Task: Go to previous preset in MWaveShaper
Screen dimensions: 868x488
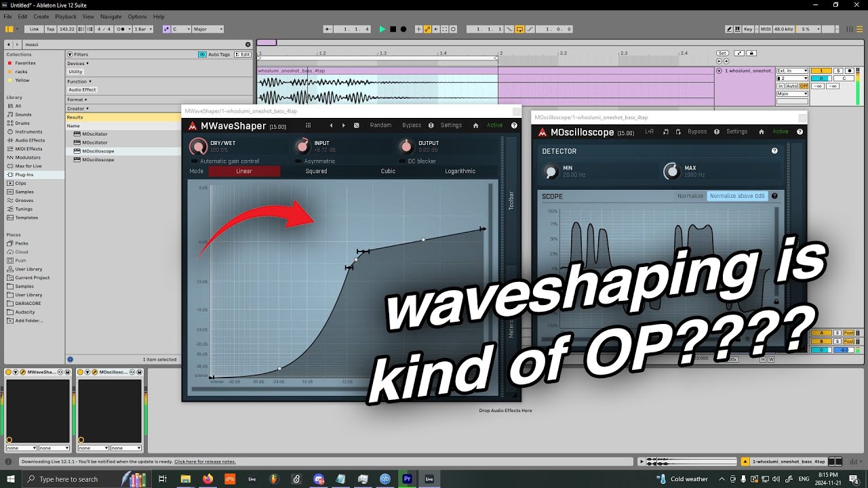Action: click(332, 125)
